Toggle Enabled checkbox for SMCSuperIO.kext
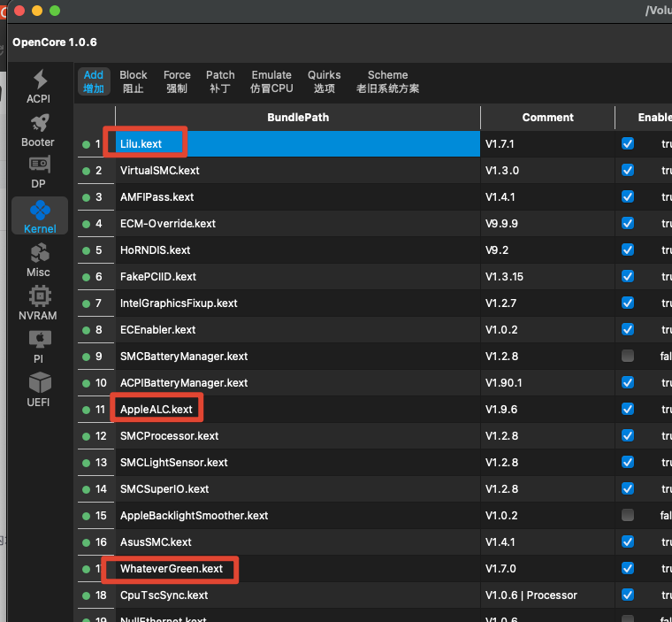 click(628, 488)
